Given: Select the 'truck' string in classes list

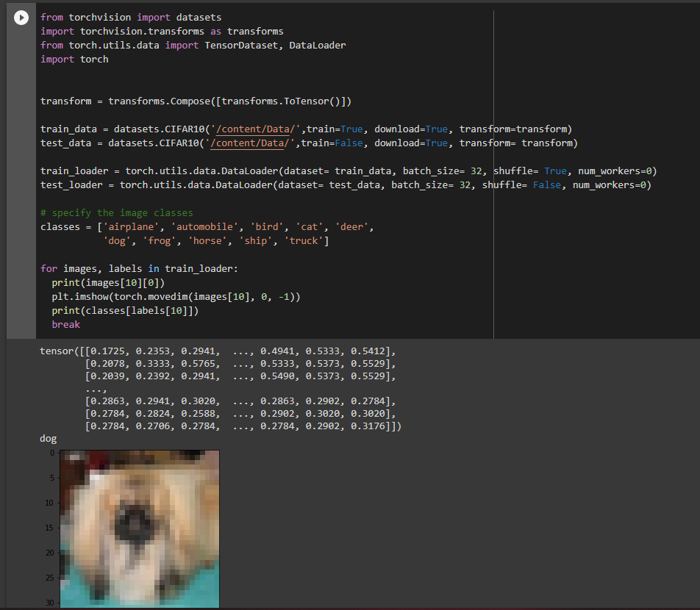Looking at the screenshot, I should coord(304,240).
